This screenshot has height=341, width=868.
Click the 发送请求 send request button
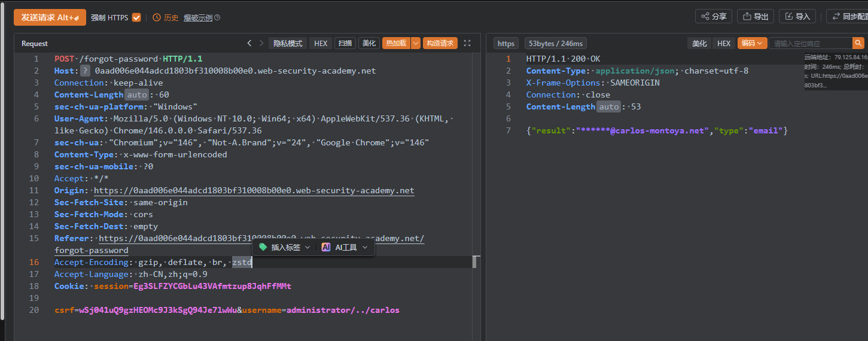tap(50, 17)
